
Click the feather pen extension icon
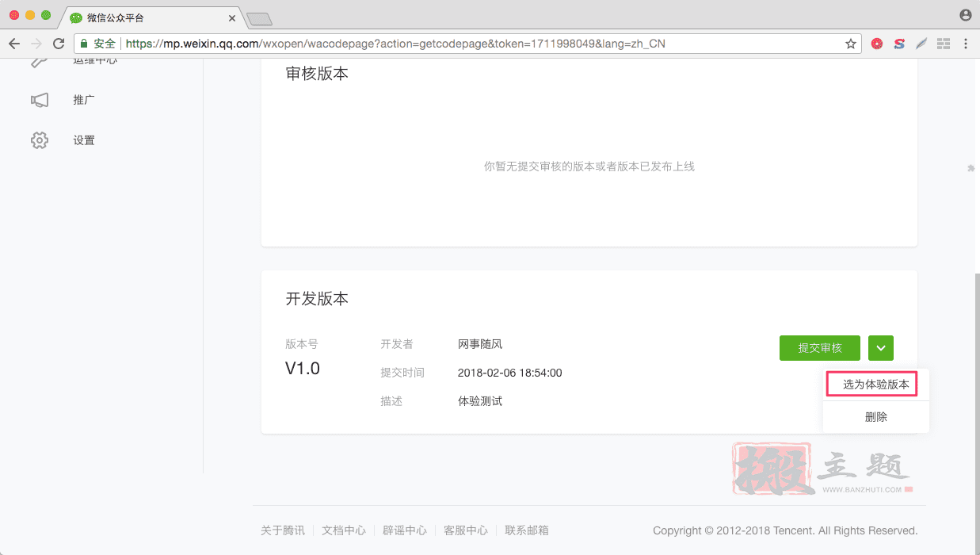921,44
